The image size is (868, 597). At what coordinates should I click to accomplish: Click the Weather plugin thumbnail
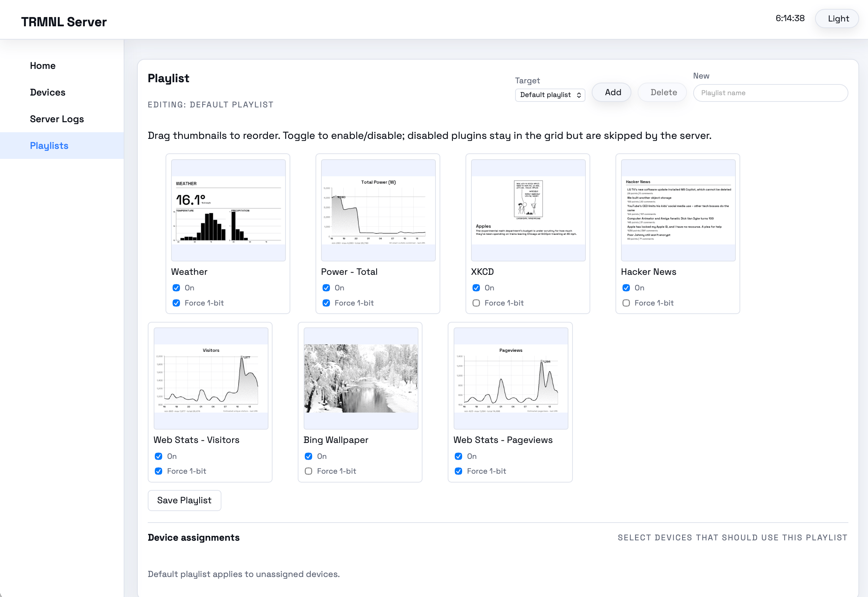(x=228, y=210)
